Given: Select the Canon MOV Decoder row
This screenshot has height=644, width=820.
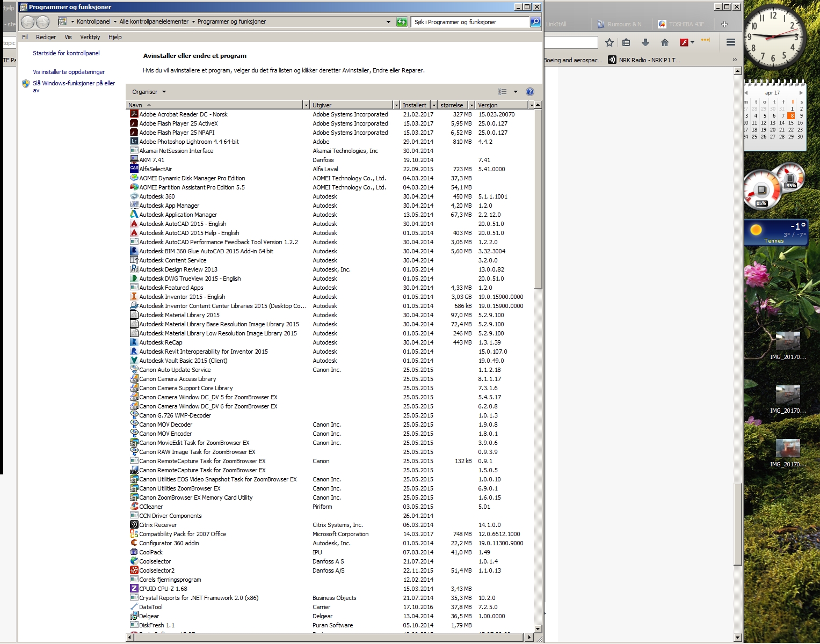Looking at the screenshot, I should [x=329, y=424].
